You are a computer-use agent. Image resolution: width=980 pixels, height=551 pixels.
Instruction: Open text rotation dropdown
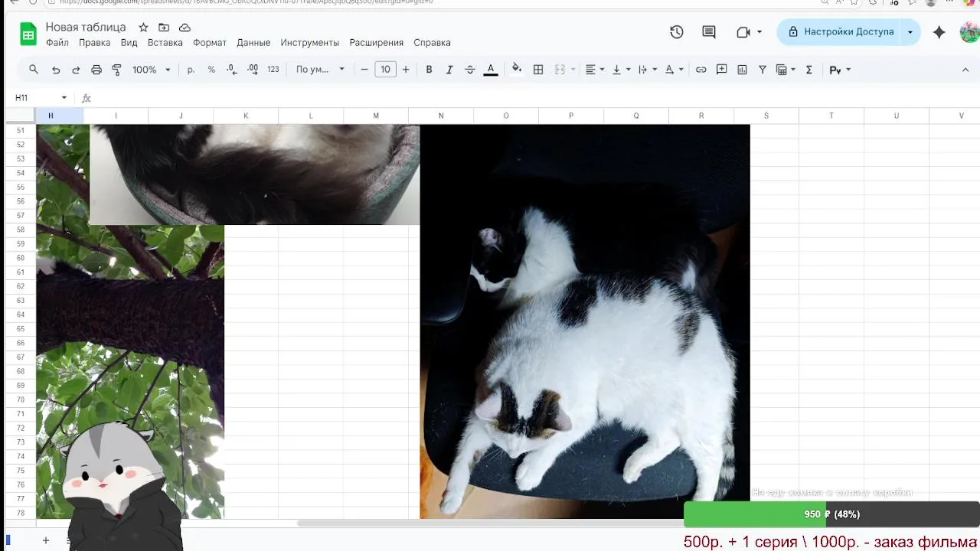[674, 70]
